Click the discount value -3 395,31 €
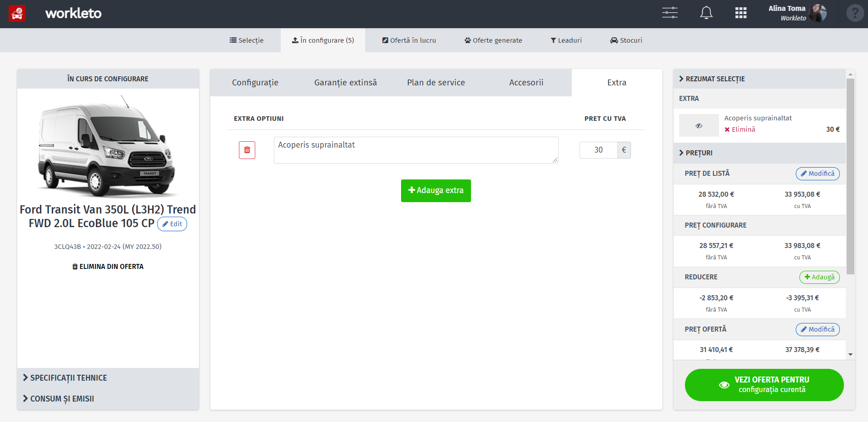Image resolution: width=868 pixels, height=422 pixels. pos(803,298)
